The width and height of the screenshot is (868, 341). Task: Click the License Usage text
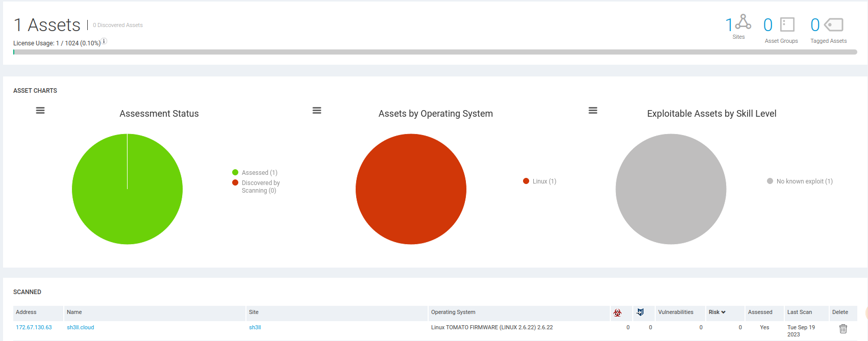57,43
